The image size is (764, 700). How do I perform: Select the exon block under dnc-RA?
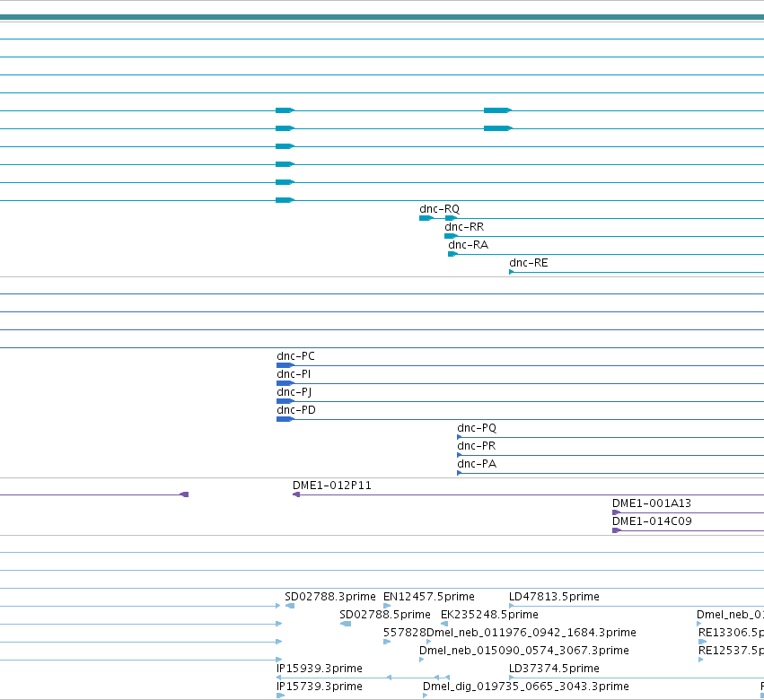pyautogui.click(x=452, y=254)
